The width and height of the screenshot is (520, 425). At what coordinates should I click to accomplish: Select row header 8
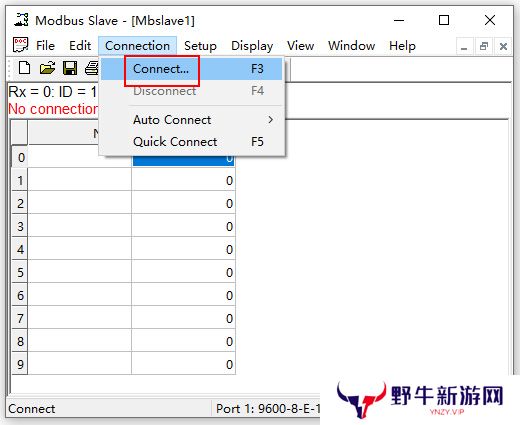click(20, 341)
